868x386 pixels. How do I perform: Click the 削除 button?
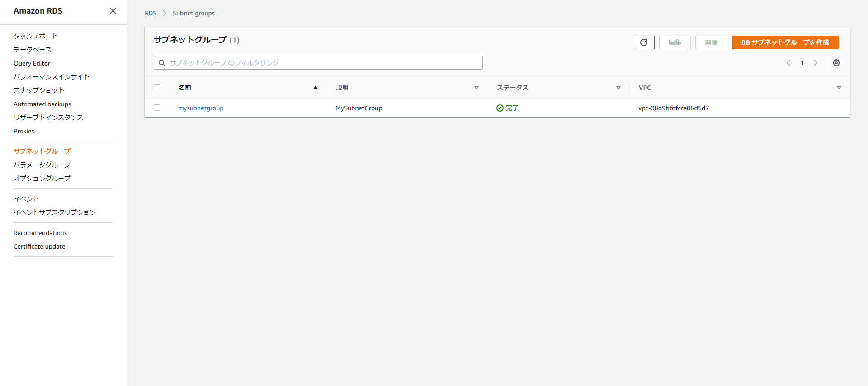pyautogui.click(x=711, y=42)
